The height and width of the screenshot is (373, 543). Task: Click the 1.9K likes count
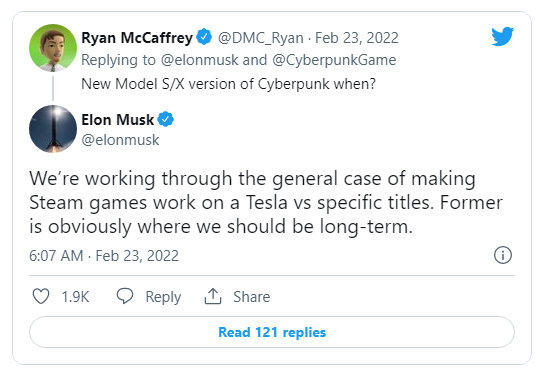[75, 297]
